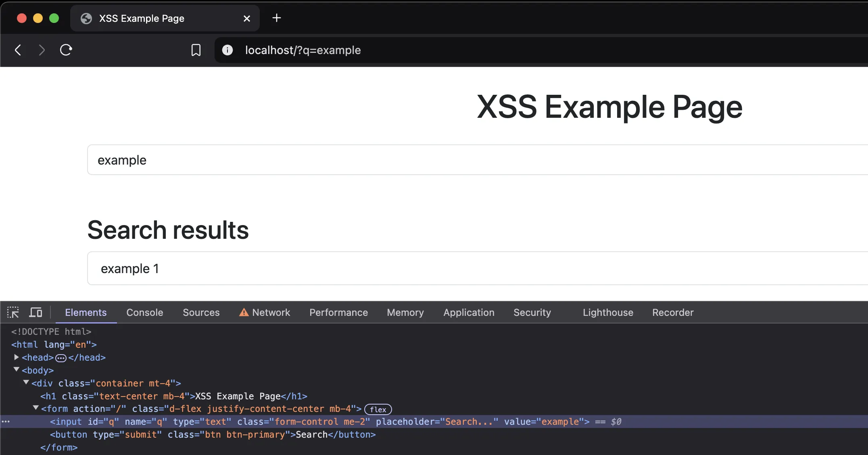868x455 pixels.
Task: Click the forward navigation arrow
Action: (42, 50)
